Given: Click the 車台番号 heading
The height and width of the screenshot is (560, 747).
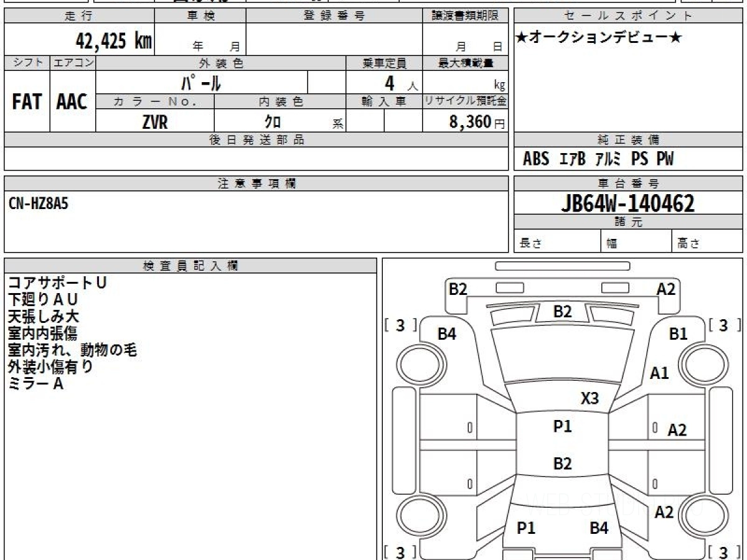Looking at the screenshot, I should (628, 184).
